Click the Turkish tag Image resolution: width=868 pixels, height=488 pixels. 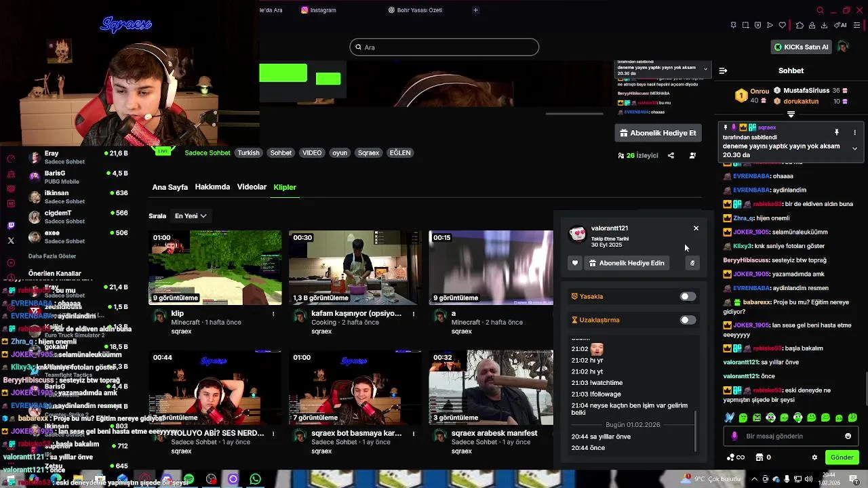coord(248,152)
